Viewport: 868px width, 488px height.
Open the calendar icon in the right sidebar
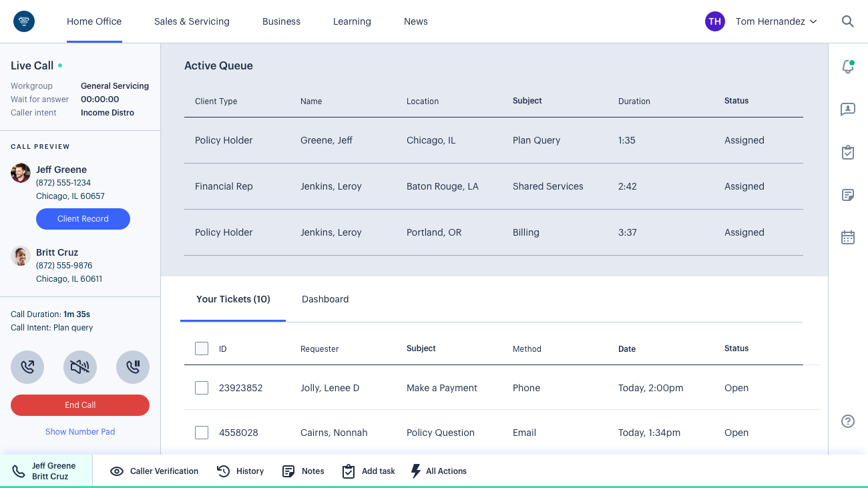848,237
